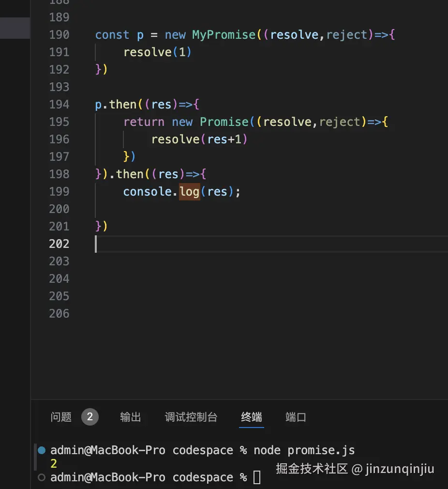
Task: Click the problems count badge 2
Action: [90, 417]
